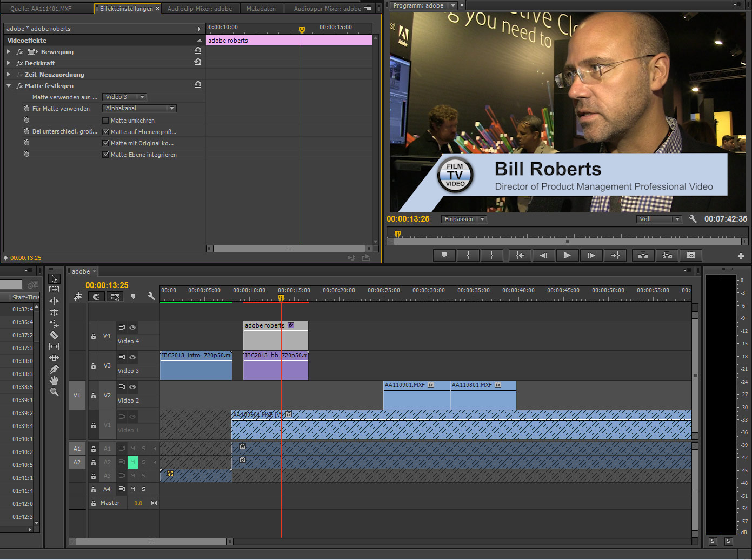Open Matte verwenden aus Video 3 dropdown
The height and width of the screenshot is (560, 752).
tap(125, 97)
